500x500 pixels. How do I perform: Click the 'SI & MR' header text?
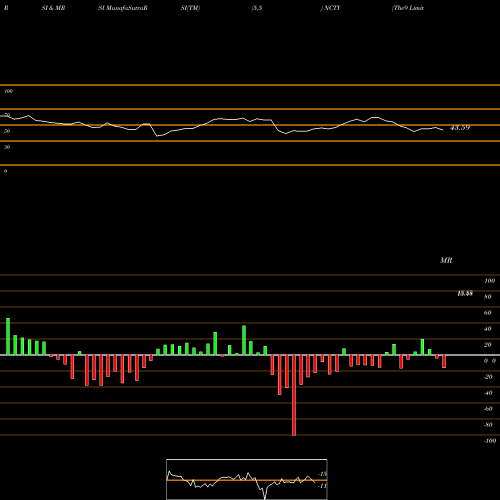[53, 8]
